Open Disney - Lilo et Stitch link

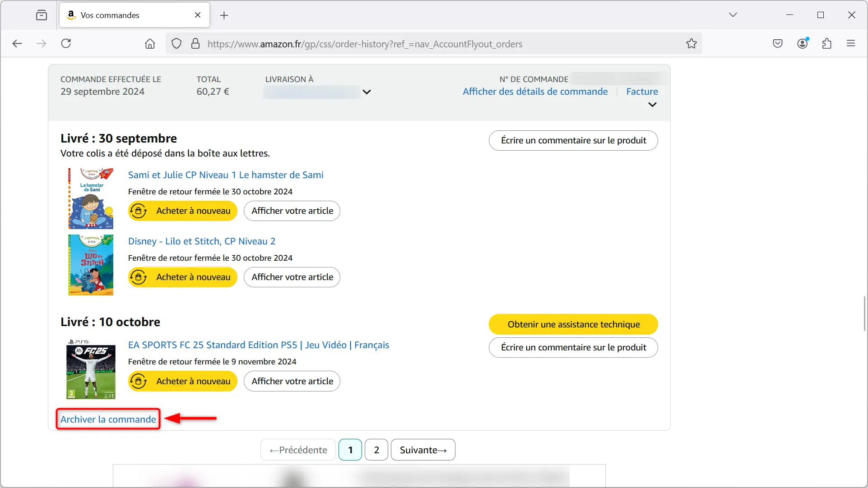tap(202, 241)
